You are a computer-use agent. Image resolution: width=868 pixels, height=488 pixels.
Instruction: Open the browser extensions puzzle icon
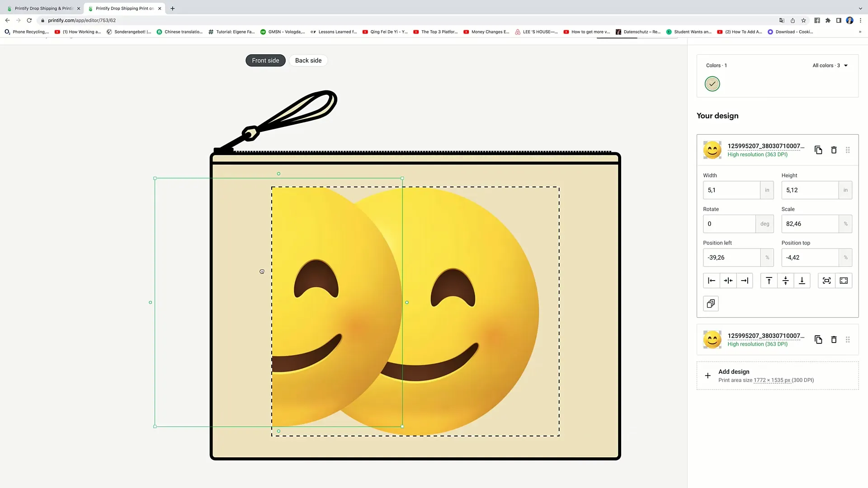tap(828, 20)
